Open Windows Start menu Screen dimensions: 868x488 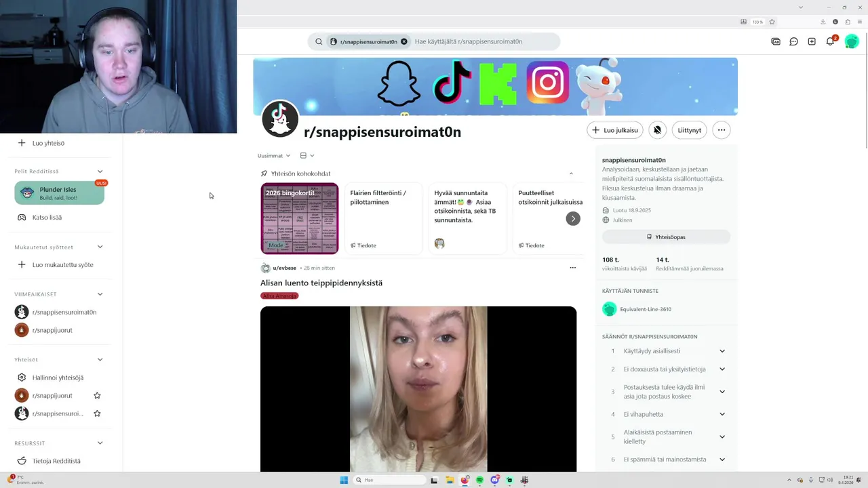click(344, 480)
